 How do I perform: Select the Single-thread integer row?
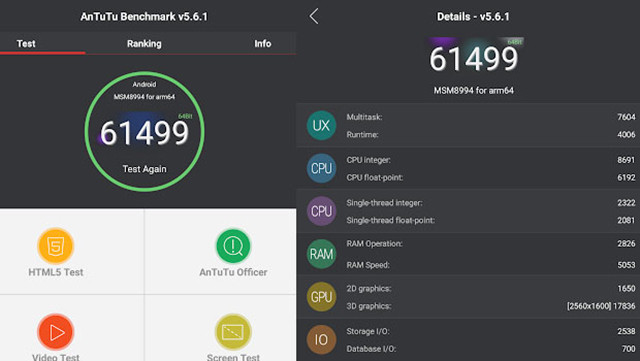(x=491, y=203)
